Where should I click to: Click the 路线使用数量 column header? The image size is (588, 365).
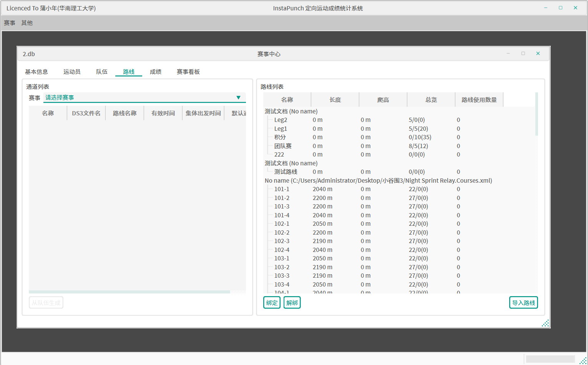pos(479,100)
